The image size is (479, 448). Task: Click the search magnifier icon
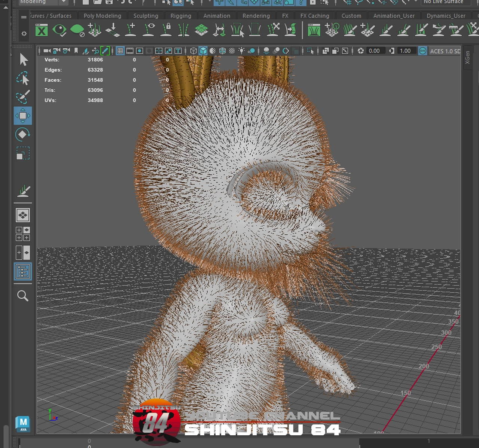click(x=23, y=296)
